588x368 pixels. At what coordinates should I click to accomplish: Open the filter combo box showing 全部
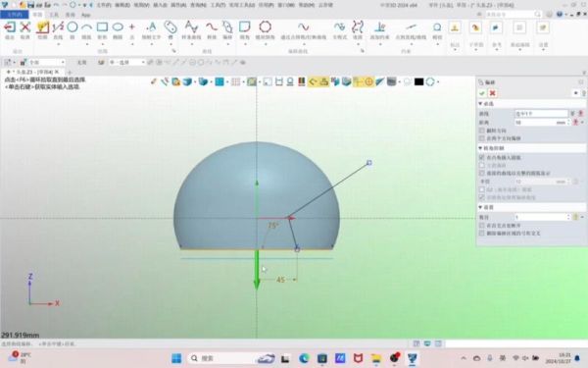47,63
